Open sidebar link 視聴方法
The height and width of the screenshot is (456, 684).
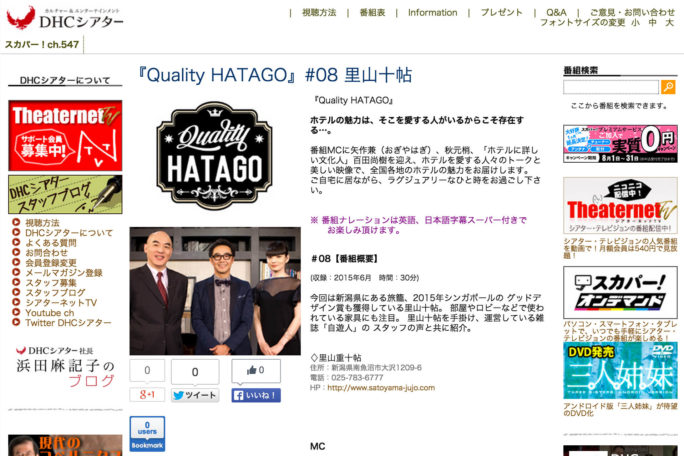[x=42, y=223]
